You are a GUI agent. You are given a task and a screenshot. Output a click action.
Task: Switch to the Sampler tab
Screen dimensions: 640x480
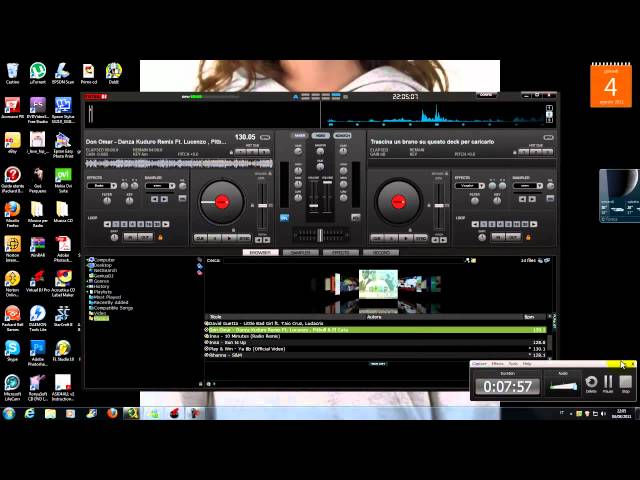300,253
